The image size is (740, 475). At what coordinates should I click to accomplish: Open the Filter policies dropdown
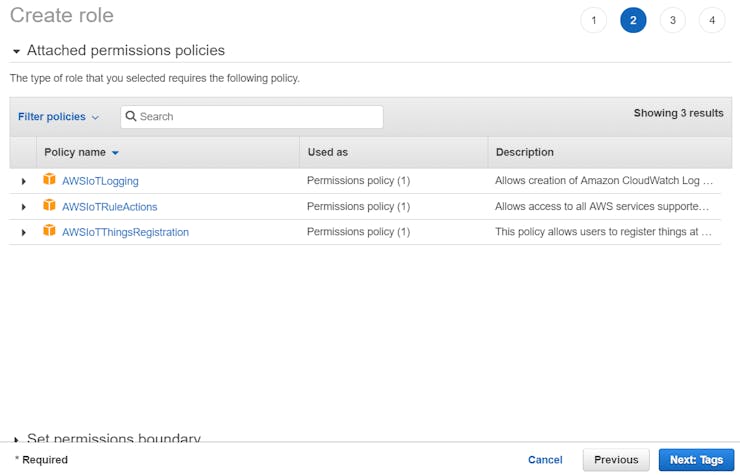[x=58, y=117]
